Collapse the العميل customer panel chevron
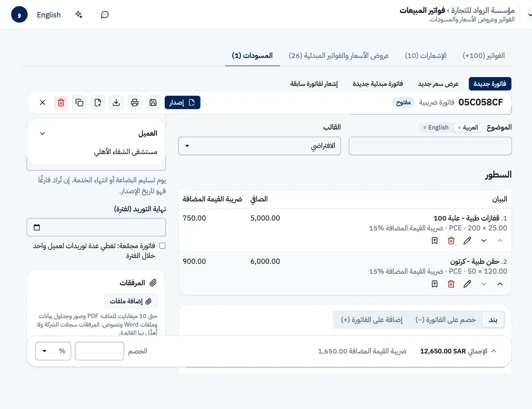532x409 pixels. tap(43, 134)
